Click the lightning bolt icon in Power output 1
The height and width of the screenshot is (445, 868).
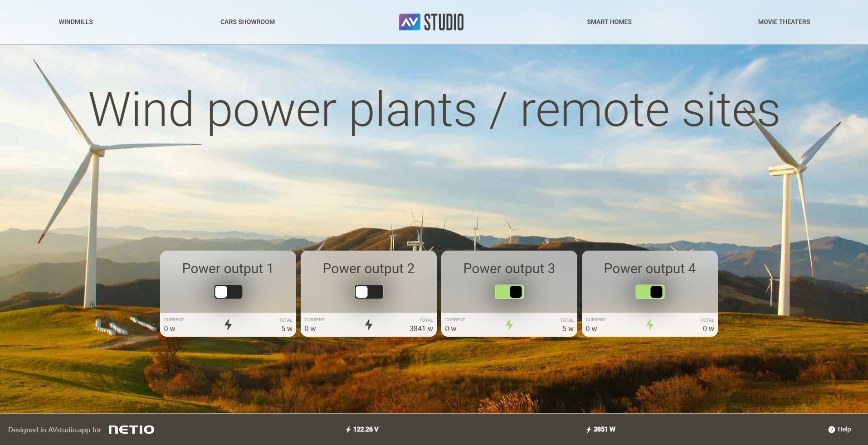click(x=228, y=324)
